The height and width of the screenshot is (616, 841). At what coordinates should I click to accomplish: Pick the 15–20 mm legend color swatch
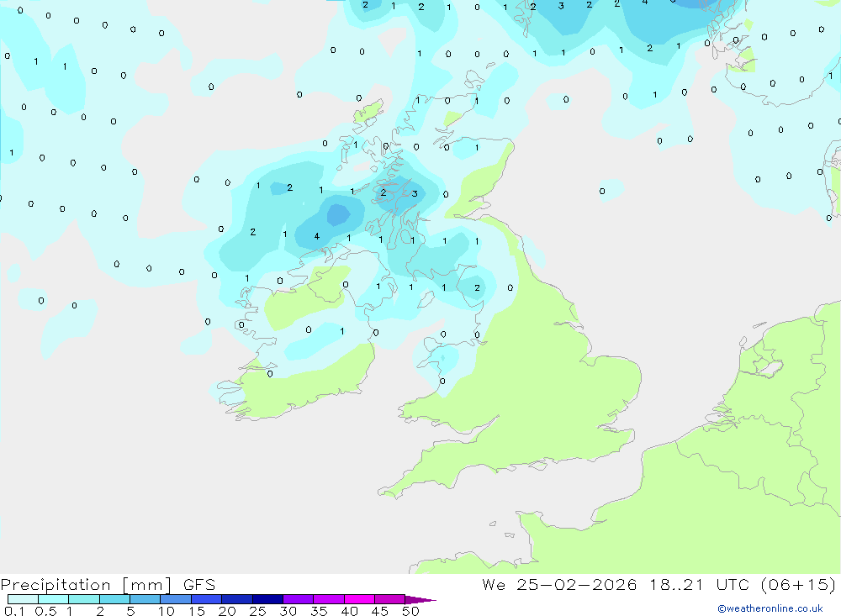(207, 599)
